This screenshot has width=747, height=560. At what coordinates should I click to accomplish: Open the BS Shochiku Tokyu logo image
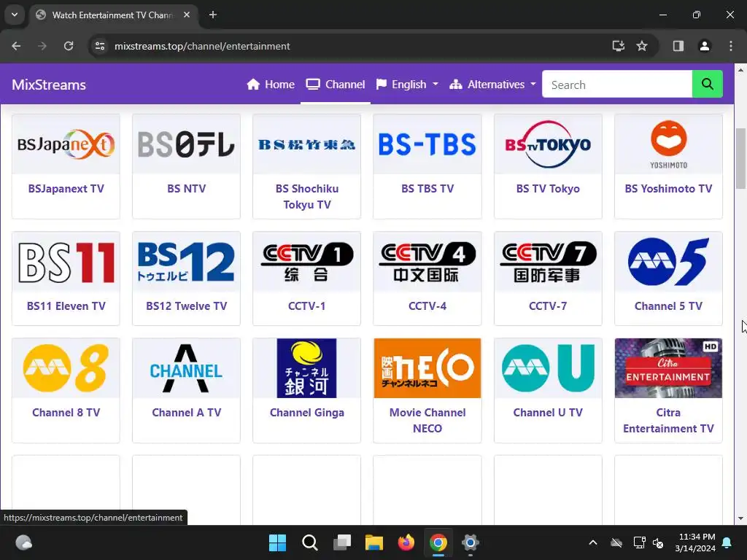(x=307, y=144)
